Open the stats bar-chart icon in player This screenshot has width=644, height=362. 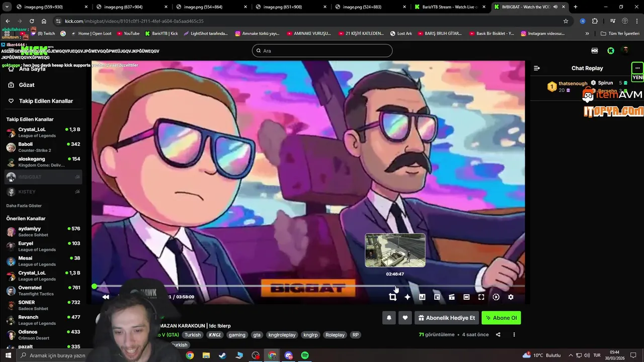coord(422,297)
